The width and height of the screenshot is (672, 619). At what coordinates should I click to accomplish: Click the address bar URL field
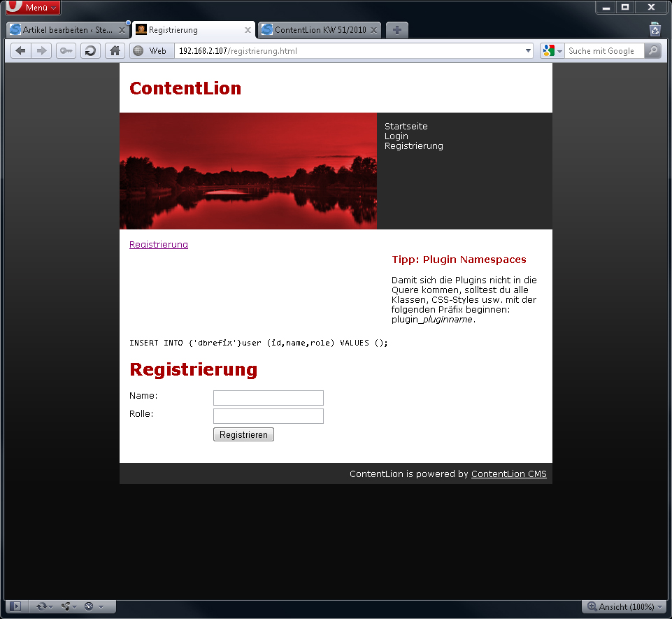(349, 51)
